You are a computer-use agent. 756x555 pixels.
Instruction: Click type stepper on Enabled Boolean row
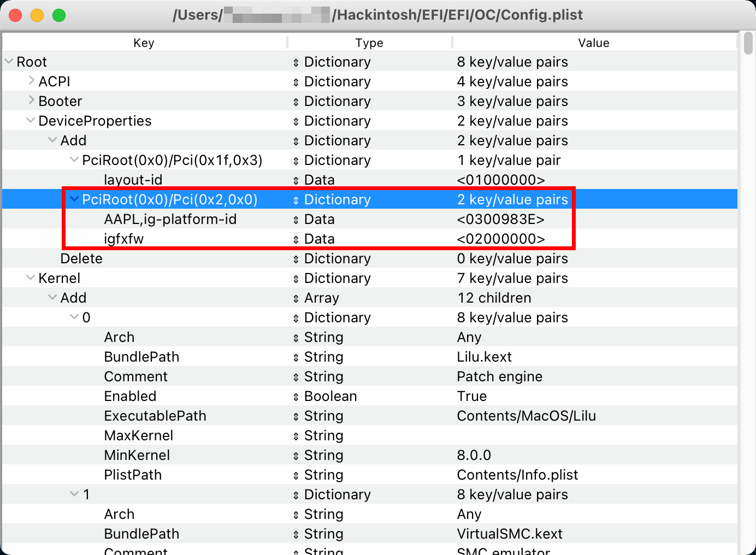tap(296, 397)
